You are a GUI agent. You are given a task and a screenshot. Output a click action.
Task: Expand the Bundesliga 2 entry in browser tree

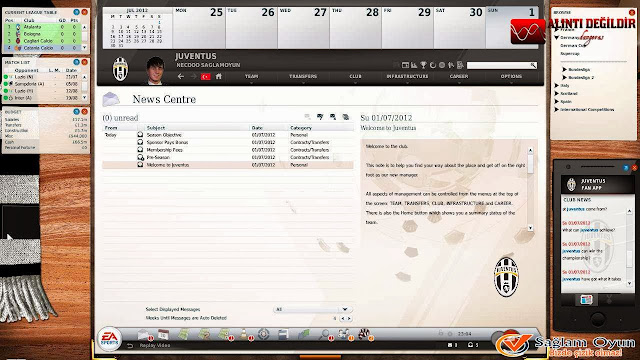click(564, 77)
